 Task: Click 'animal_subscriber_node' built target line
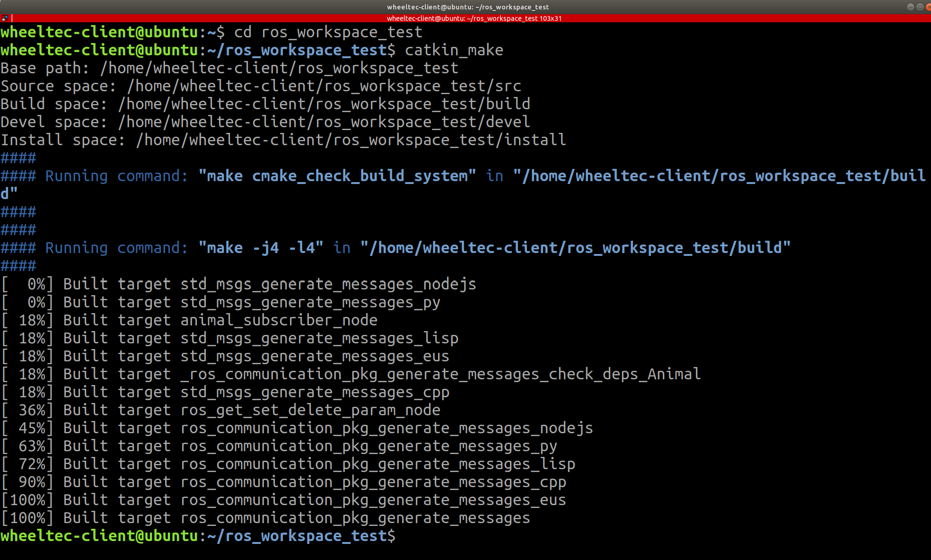[x=279, y=320]
